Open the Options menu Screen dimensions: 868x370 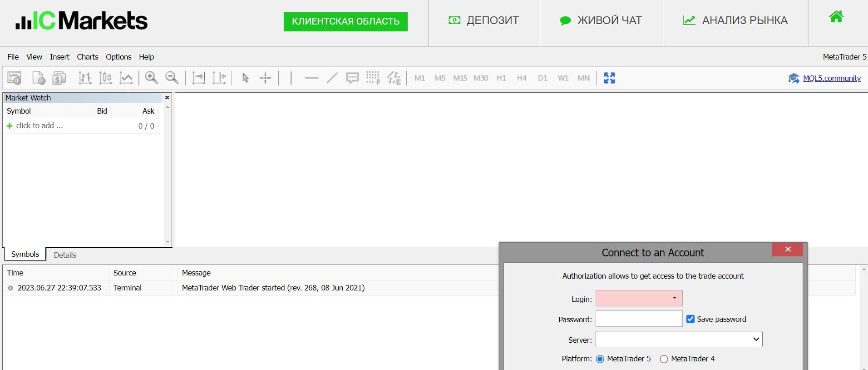(118, 57)
